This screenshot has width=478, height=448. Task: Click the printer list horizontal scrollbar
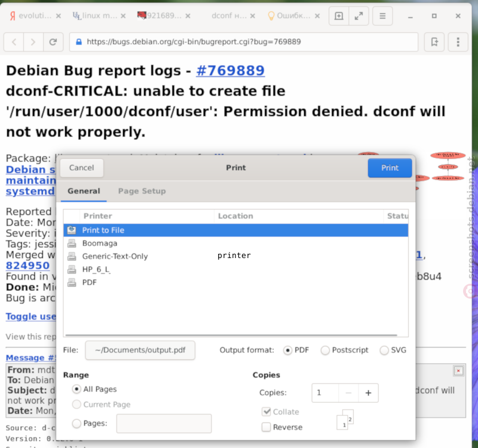click(x=231, y=335)
